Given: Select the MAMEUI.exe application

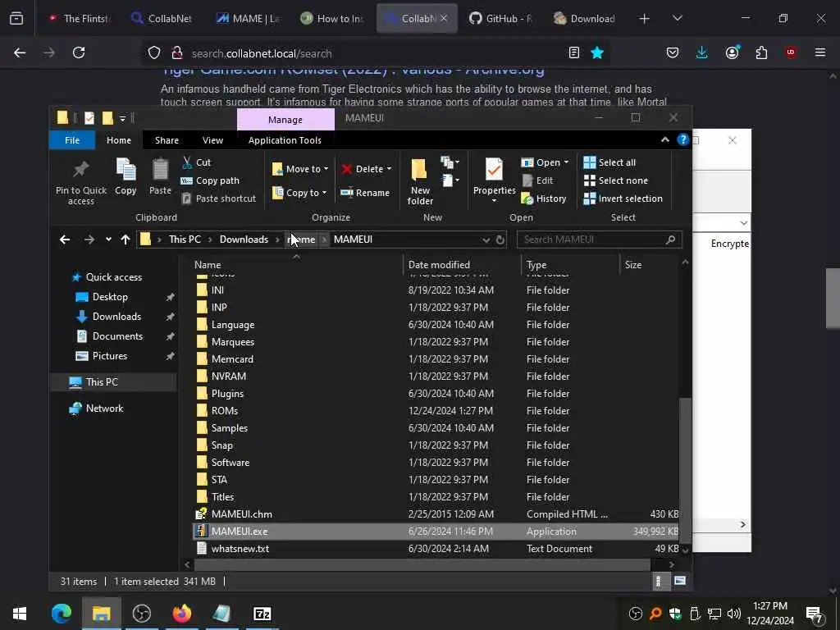Looking at the screenshot, I should (435, 532).
